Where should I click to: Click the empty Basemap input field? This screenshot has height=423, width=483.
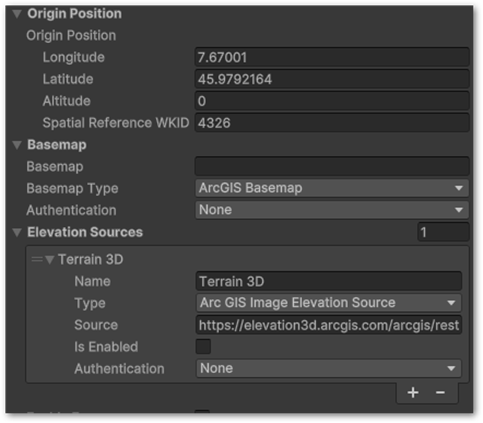332,167
